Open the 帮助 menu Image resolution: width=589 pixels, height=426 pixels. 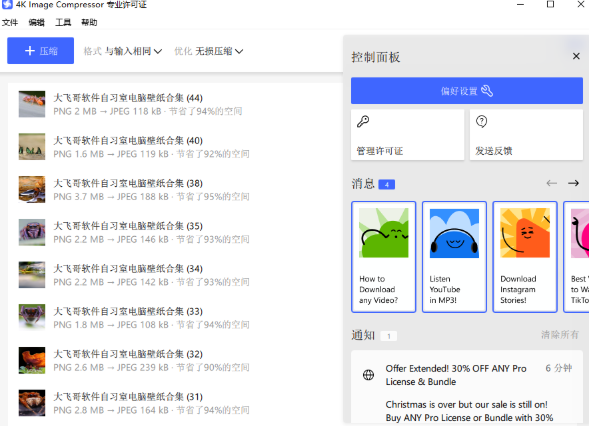pos(89,23)
